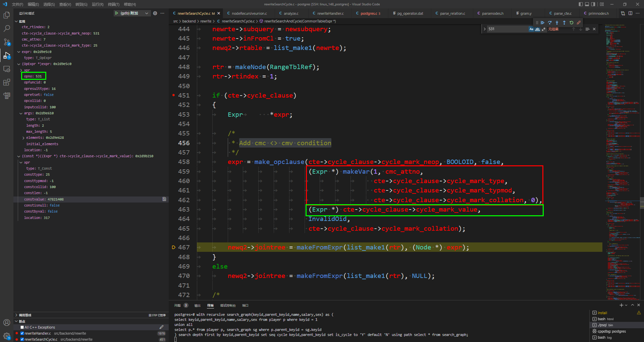This screenshot has width=644, height=342.
Task: Expand the elements: 0x2d9e628 node
Action: coord(23,138)
